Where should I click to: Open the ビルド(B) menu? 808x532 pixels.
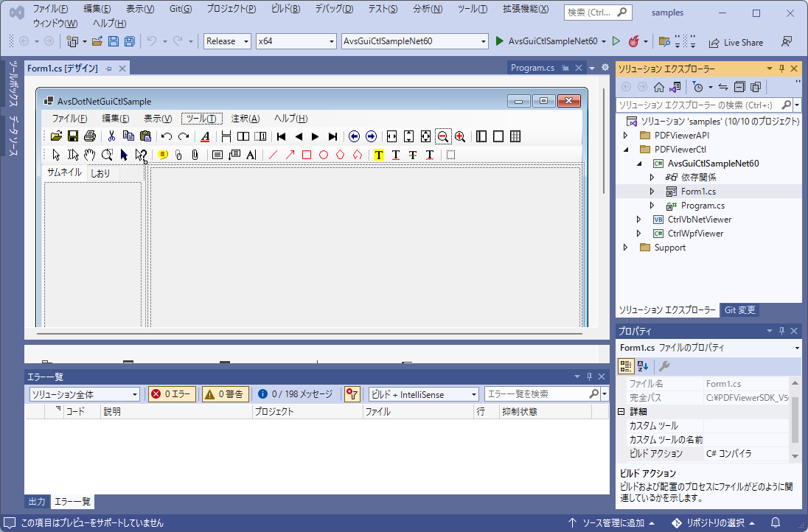point(285,9)
